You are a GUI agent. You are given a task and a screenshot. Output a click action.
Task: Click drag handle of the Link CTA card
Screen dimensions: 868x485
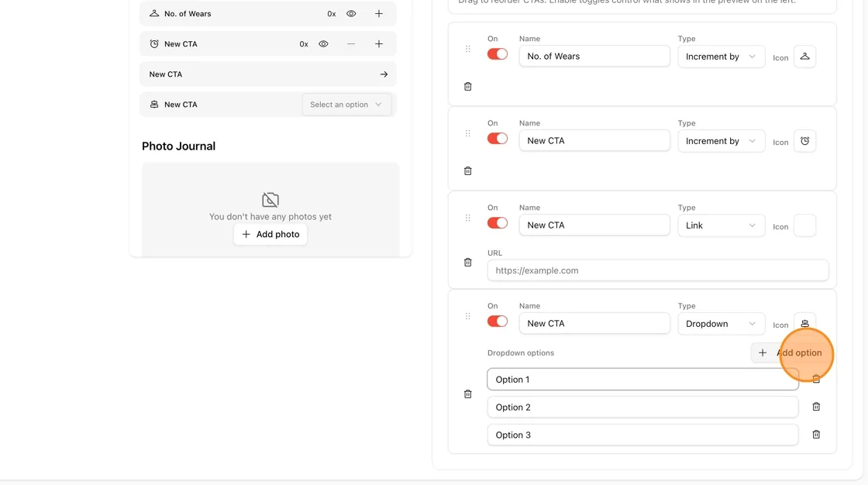(468, 218)
